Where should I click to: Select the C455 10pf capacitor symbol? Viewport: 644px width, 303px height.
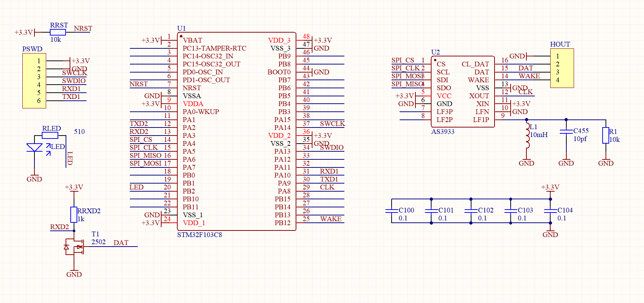coord(566,132)
